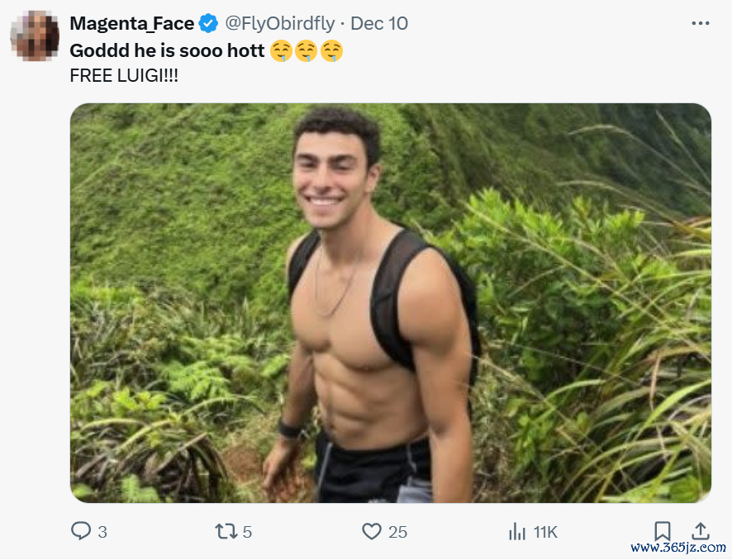
Task: Click the @FlyObirdfly handle
Action: click(x=280, y=23)
